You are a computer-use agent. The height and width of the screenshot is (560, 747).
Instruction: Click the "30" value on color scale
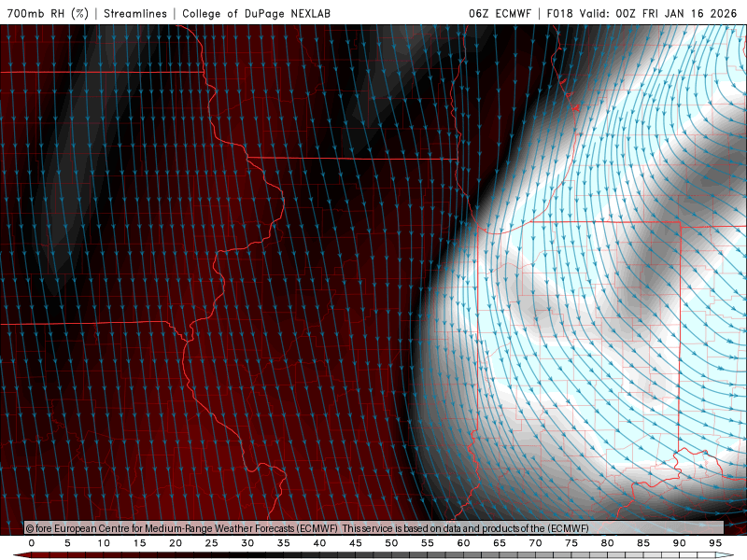[x=247, y=543]
